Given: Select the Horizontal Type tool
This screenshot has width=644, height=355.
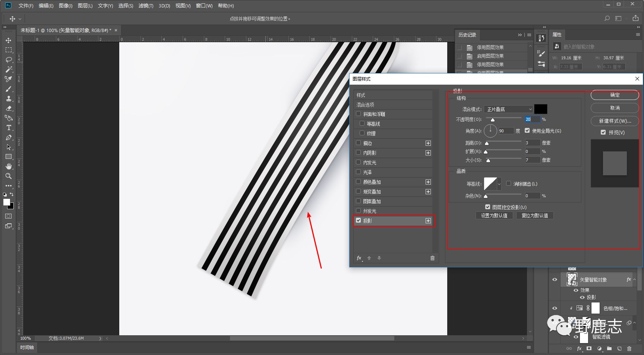Looking at the screenshot, I should [9, 128].
